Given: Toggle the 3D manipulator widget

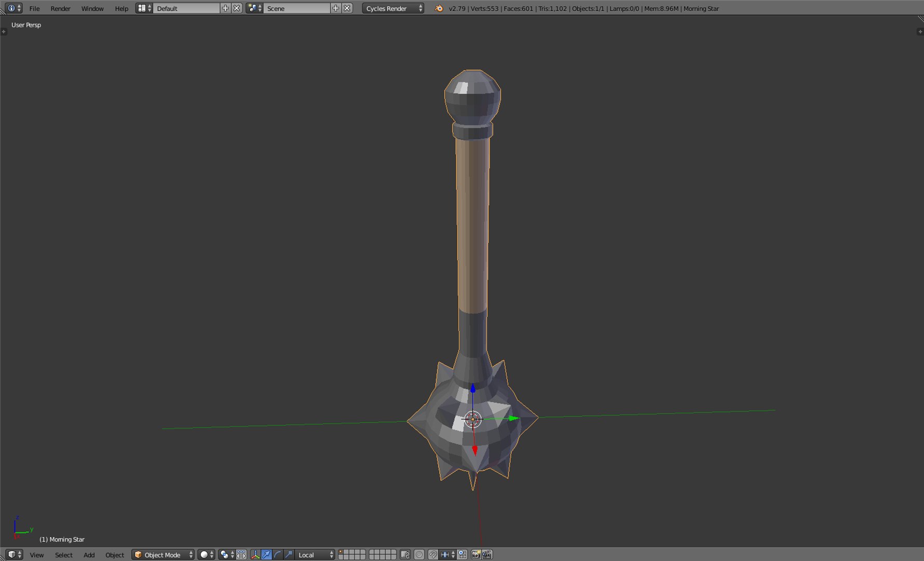Looking at the screenshot, I should point(255,555).
